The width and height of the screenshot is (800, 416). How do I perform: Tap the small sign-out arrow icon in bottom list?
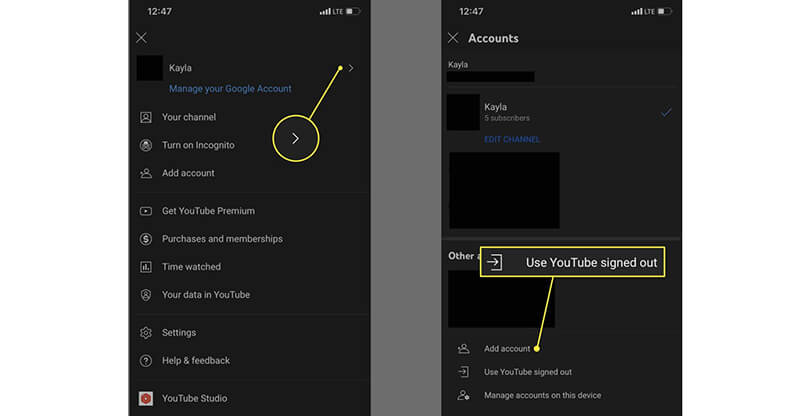click(x=463, y=372)
